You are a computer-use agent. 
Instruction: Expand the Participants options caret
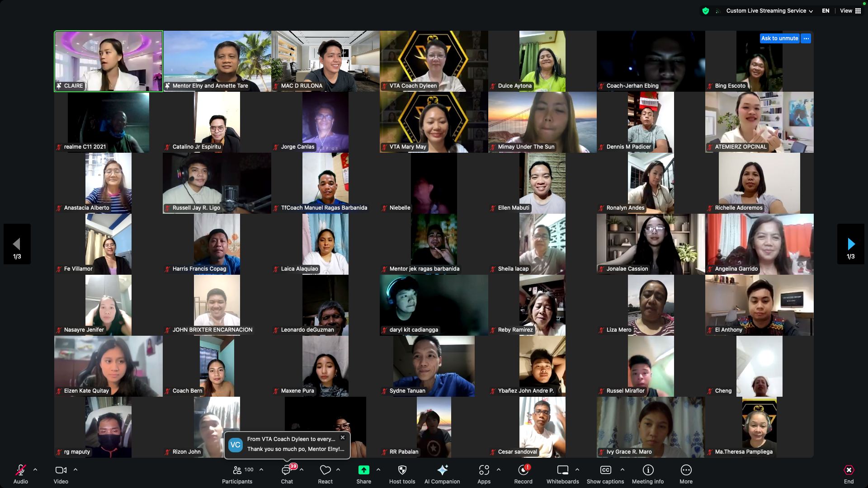(x=261, y=470)
